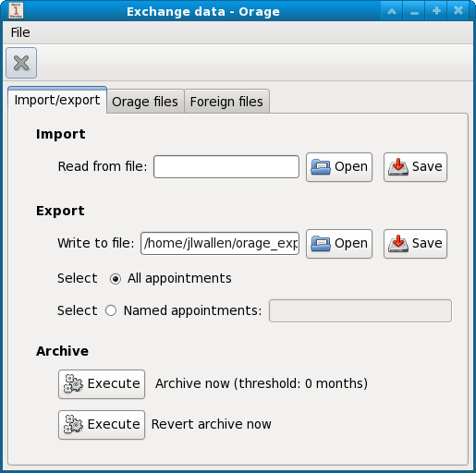Click the Import section's folder Open icon

[321, 167]
